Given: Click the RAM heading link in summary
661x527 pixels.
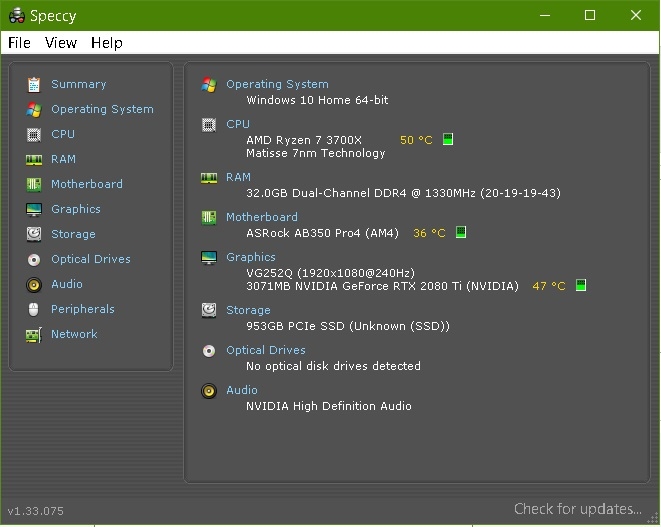Looking at the screenshot, I should [238, 177].
